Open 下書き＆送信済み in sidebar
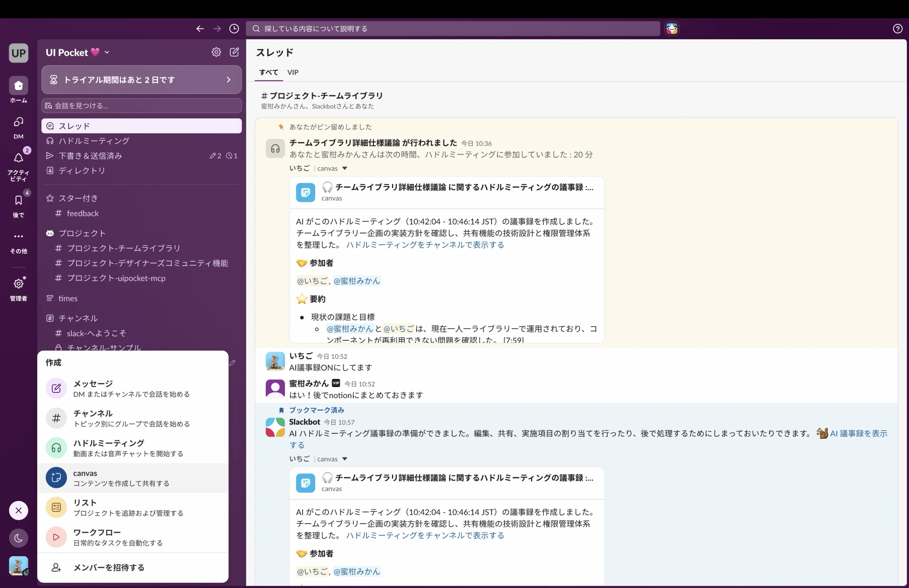909x588 pixels. 142,156
